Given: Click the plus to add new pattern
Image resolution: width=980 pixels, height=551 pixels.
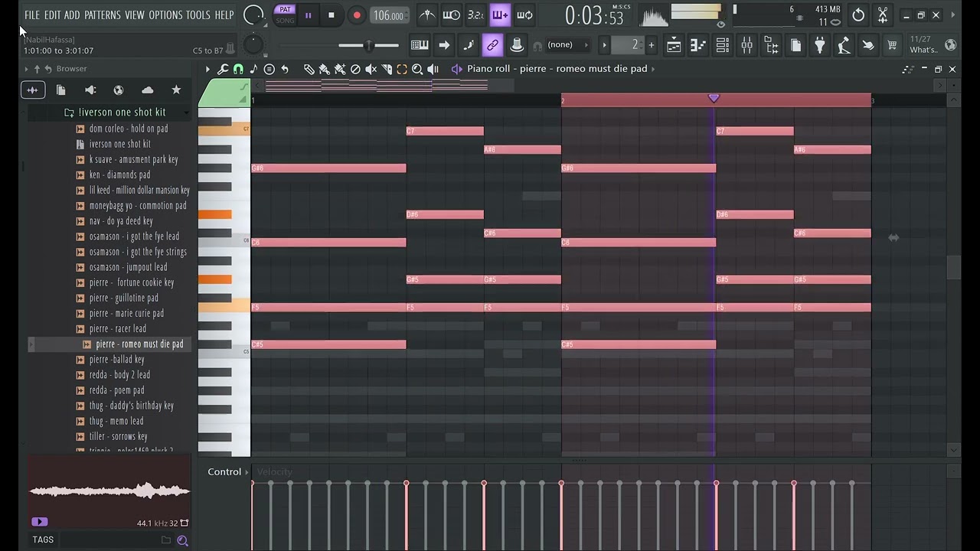Looking at the screenshot, I should click(x=652, y=45).
